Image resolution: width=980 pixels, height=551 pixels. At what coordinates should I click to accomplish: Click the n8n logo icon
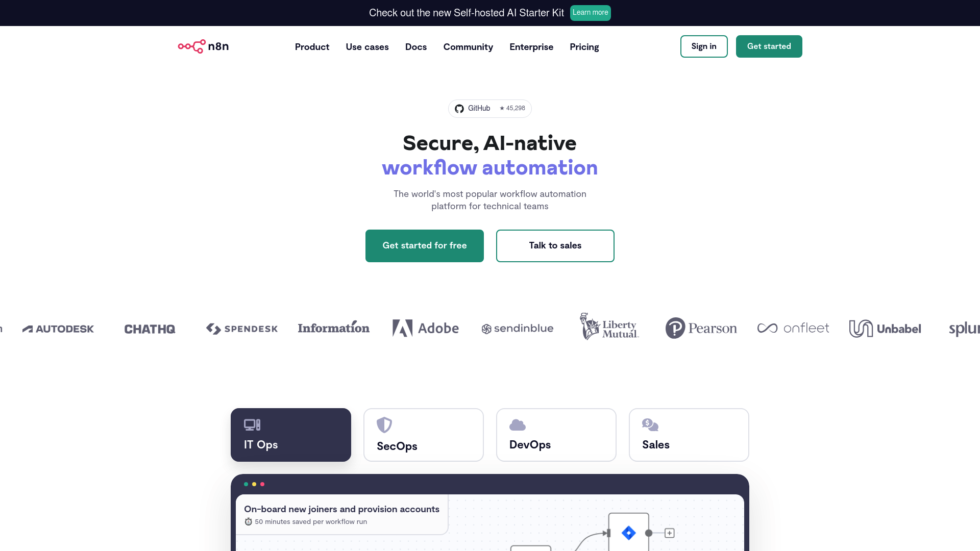[192, 46]
